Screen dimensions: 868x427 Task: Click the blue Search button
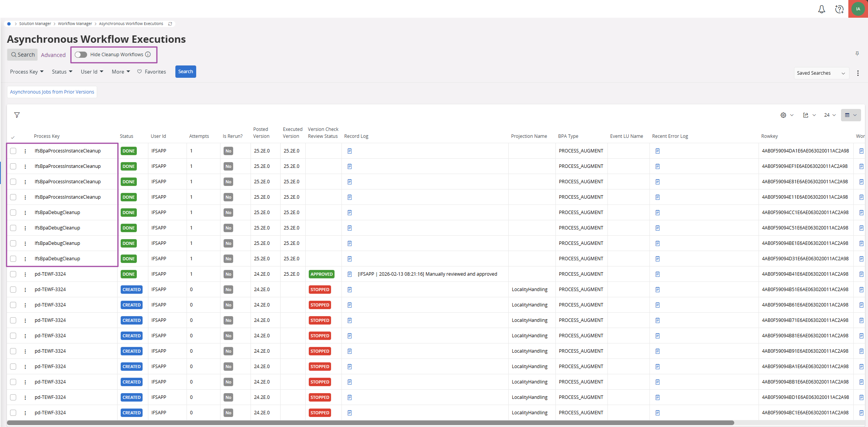[185, 72]
